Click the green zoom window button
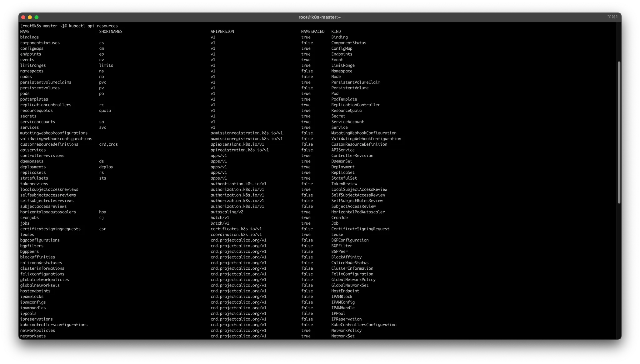The image size is (640, 364). tap(37, 17)
